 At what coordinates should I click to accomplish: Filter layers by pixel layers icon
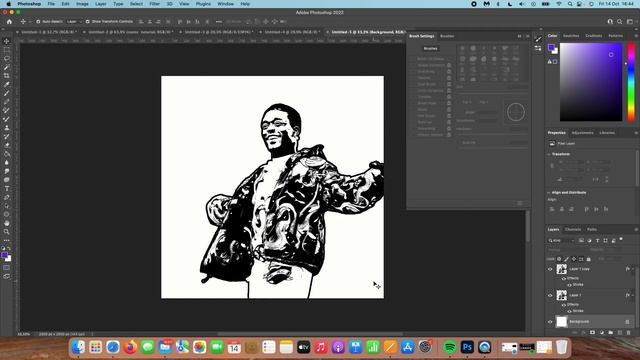click(x=581, y=240)
